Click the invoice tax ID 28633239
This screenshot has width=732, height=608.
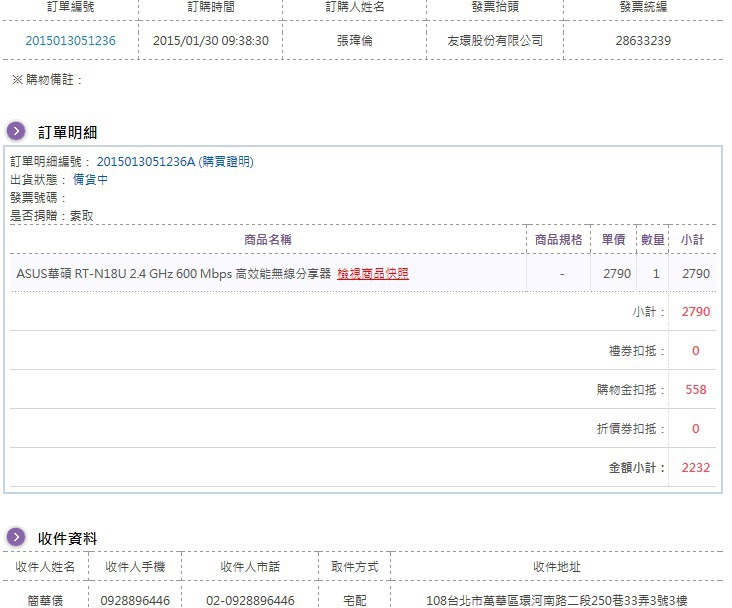pos(643,41)
